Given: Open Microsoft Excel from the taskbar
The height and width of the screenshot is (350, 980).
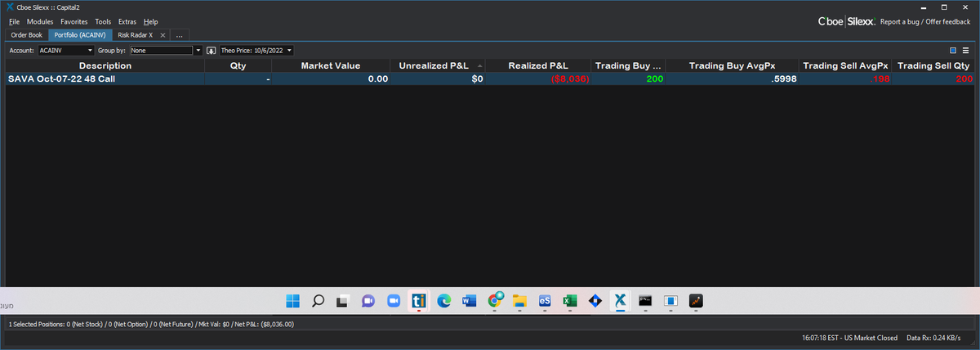Looking at the screenshot, I should (x=570, y=301).
